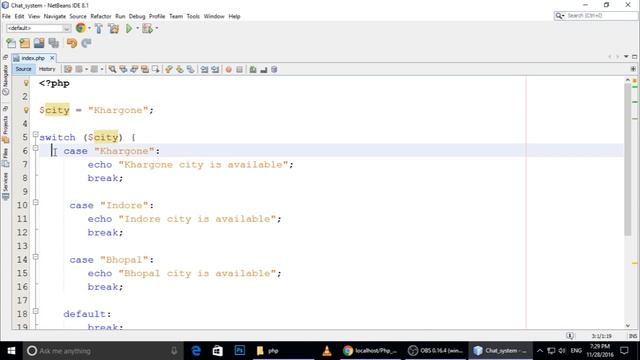
Task: Click the split editor icon at the toolbar's right end
Action: tap(633, 69)
